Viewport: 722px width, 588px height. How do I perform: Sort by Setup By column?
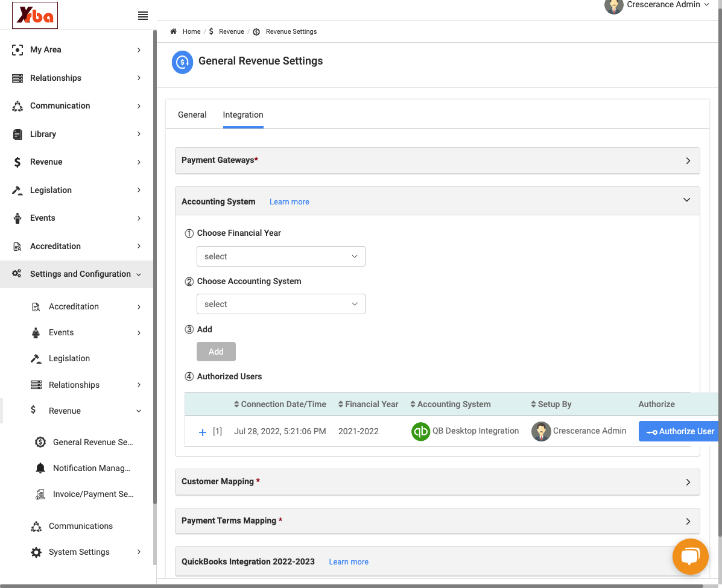[551, 404]
